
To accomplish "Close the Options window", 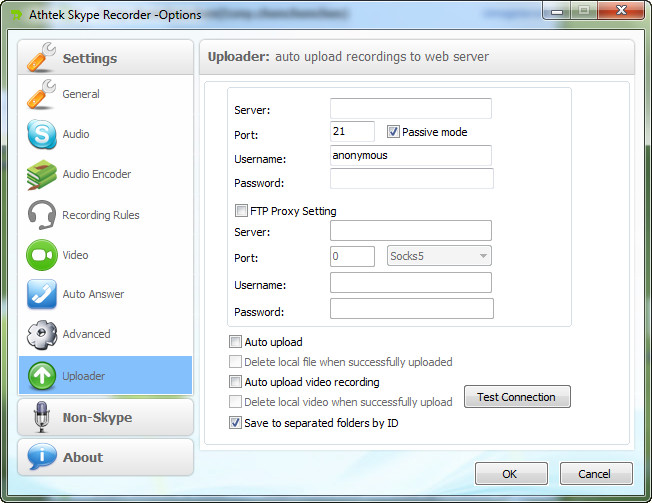I will coord(621,10).
